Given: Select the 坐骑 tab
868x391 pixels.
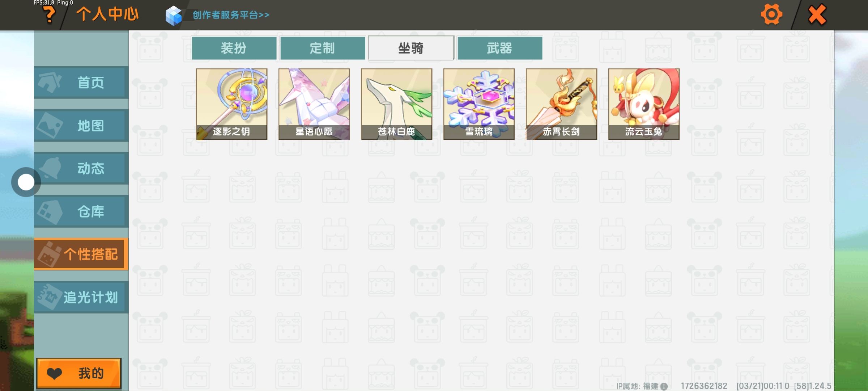Looking at the screenshot, I should 411,48.
